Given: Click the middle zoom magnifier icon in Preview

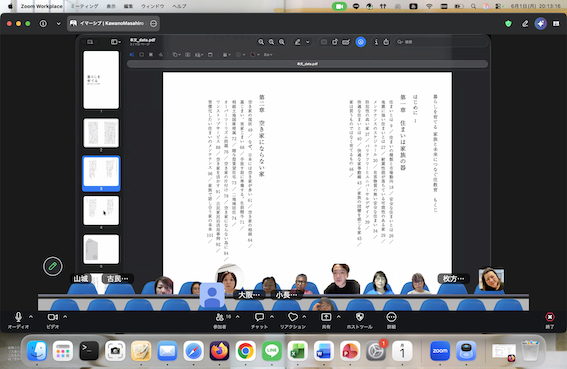Looking at the screenshot, I should 271,42.
